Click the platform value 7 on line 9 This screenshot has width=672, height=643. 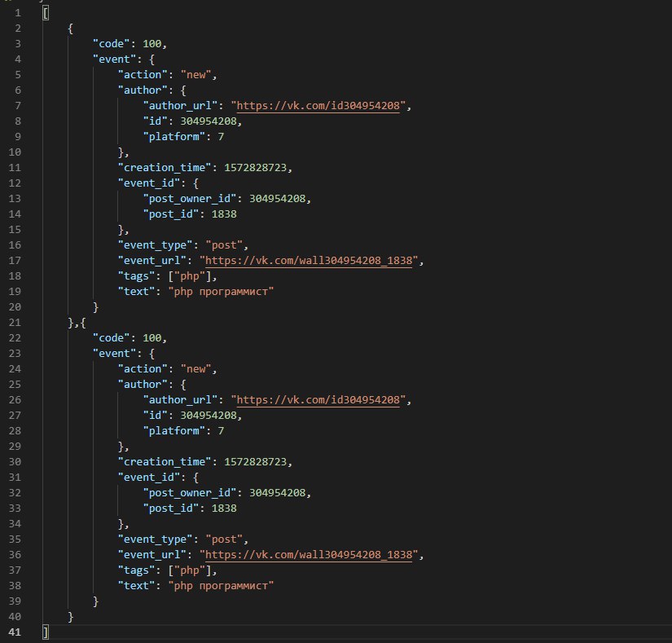(x=221, y=137)
